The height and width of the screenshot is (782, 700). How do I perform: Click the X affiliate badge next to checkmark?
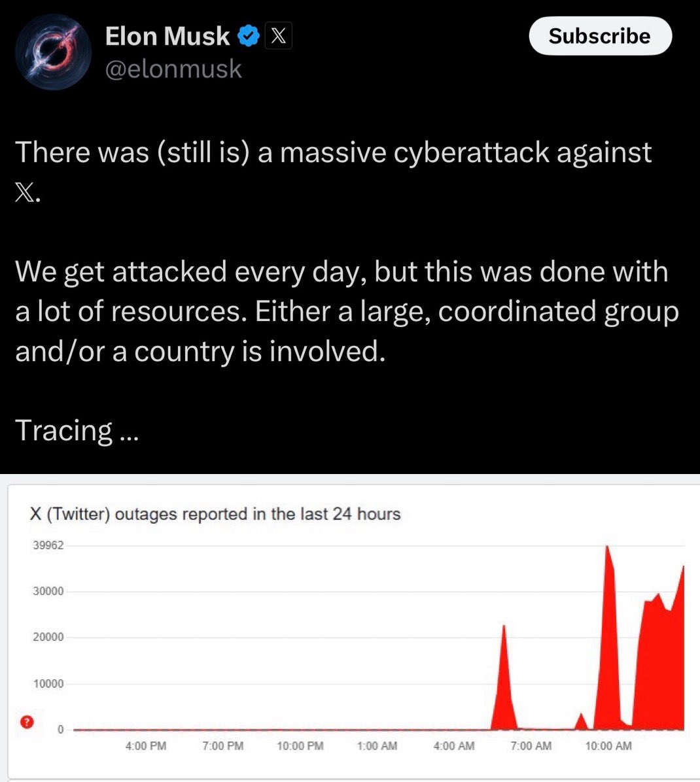[x=278, y=36]
